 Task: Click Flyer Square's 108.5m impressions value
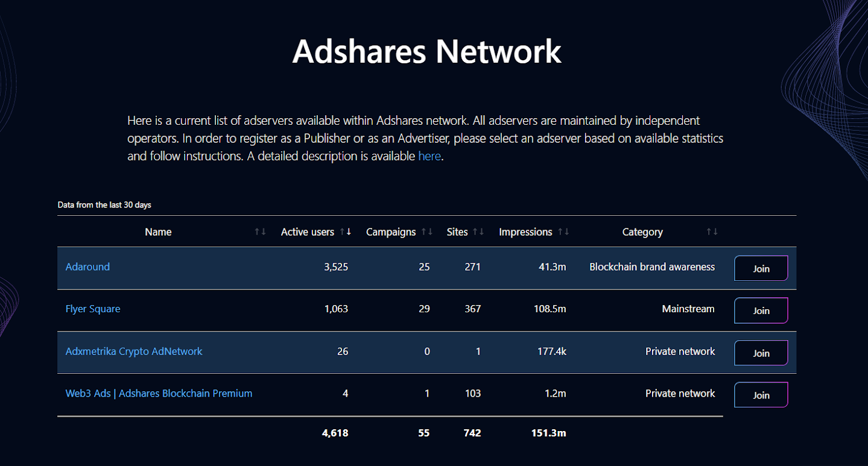point(550,309)
